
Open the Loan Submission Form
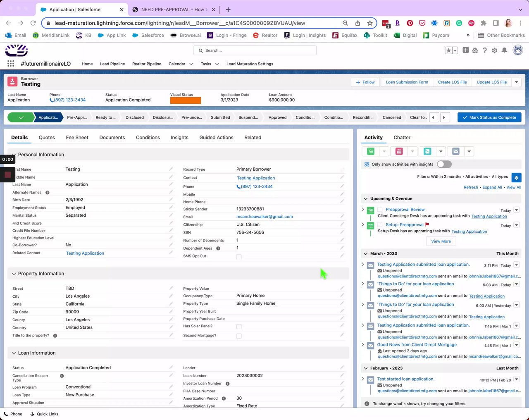tap(407, 82)
